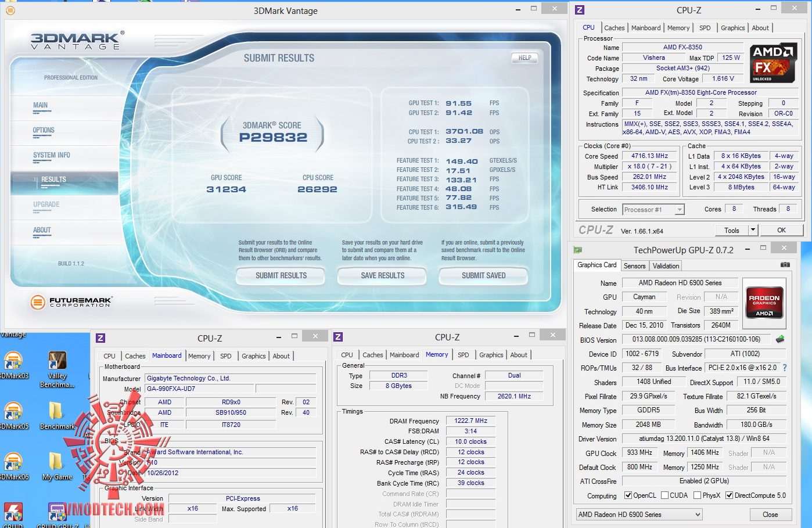Toggle the CUDA checkbox in GPU-Z
Image resolution: width=812 pixels, height=528 pixels.
(x=664, y=495)
